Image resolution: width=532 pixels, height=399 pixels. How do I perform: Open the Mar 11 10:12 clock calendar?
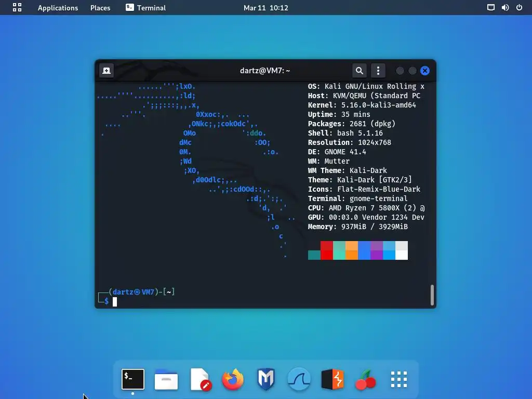pos(265,8)
